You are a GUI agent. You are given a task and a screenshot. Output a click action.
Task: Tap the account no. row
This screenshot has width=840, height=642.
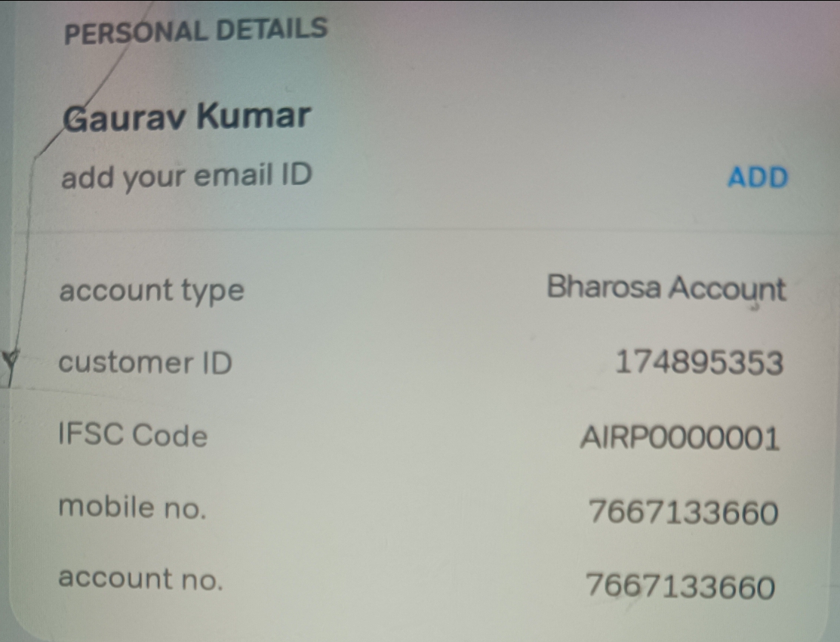click(422, 582)
